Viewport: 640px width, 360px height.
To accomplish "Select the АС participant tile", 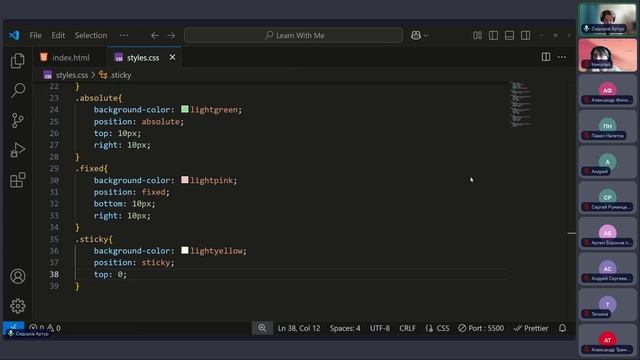I will pos(607,269).
